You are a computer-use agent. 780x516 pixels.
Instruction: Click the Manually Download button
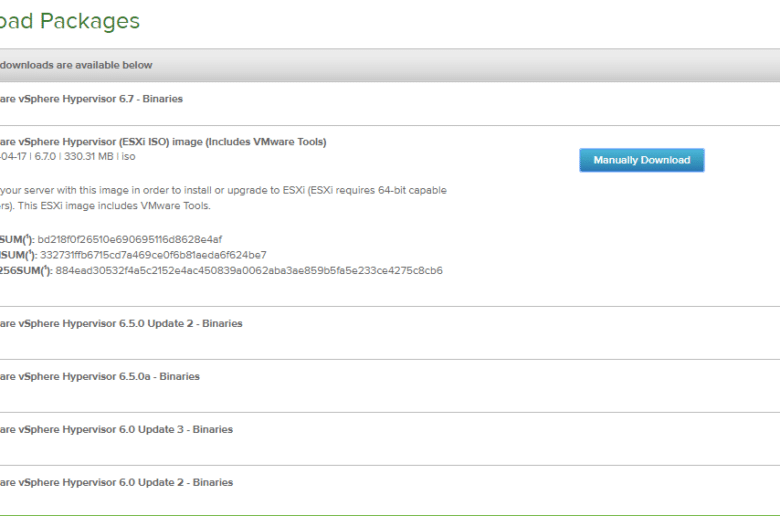(642, 160)
